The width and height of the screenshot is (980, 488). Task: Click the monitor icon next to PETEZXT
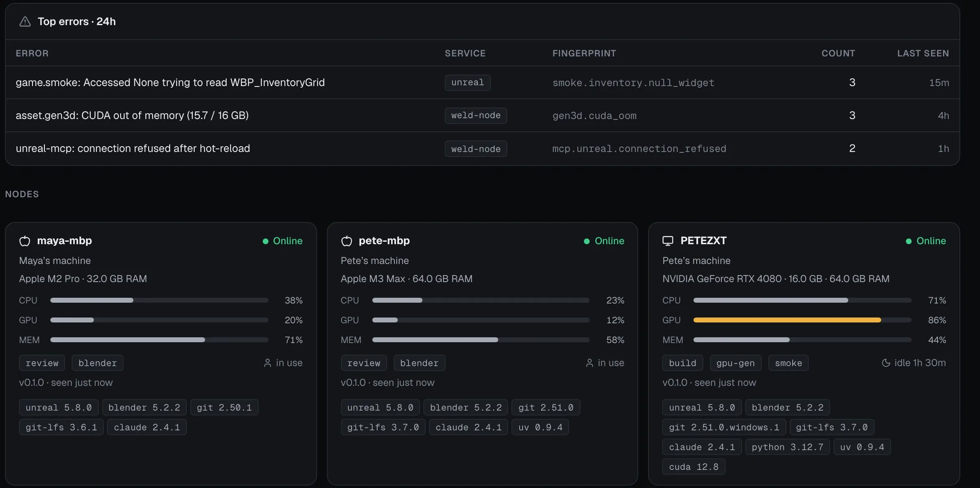point(668,241)
